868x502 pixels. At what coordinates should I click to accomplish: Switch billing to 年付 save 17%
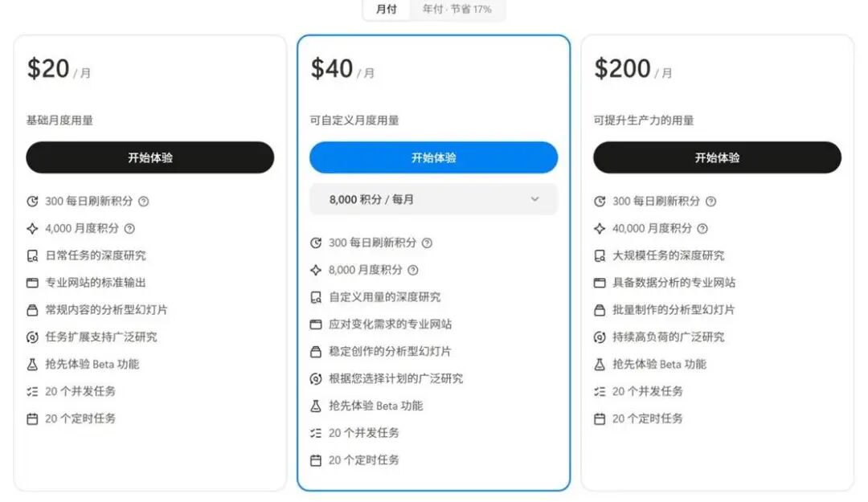pos(457,10)
